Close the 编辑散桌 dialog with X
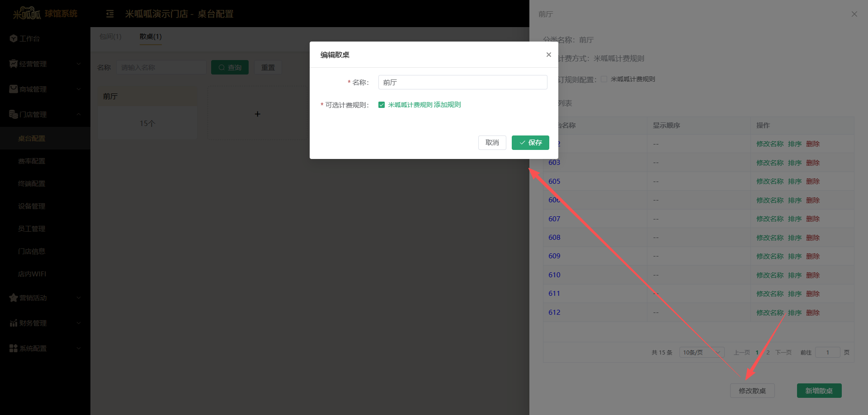The image size is (868, 415). point(548,55)
